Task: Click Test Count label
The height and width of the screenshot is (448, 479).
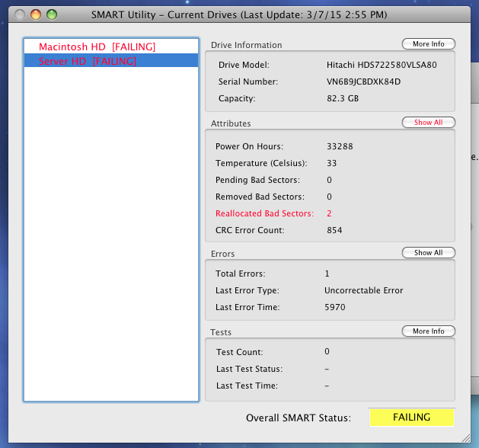Action: pos(239,352)
